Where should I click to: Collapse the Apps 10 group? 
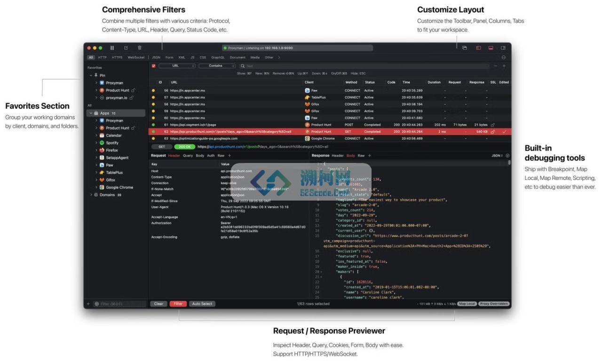pos(91,113)
